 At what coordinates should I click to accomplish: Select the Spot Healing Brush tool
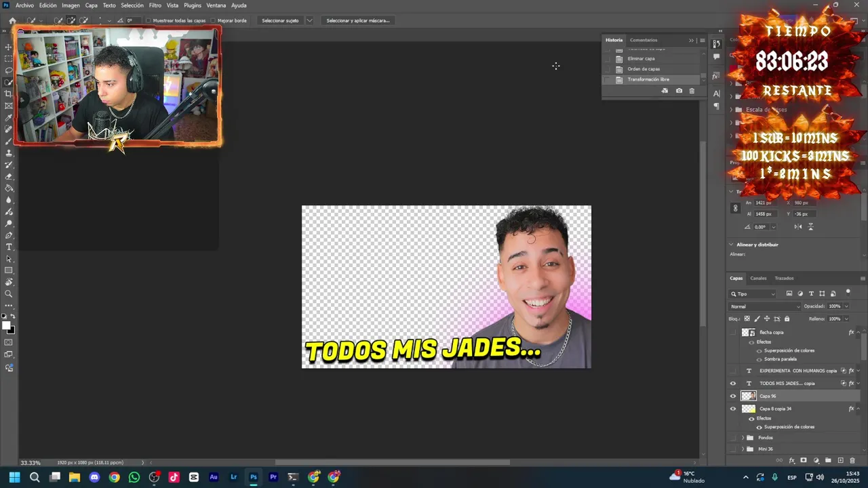click(9, 129)
